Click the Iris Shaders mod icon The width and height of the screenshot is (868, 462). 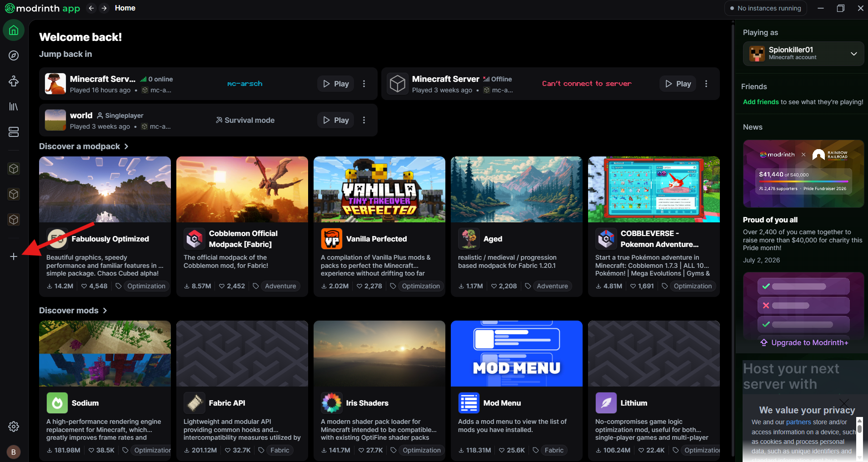[x=332, y=403]
